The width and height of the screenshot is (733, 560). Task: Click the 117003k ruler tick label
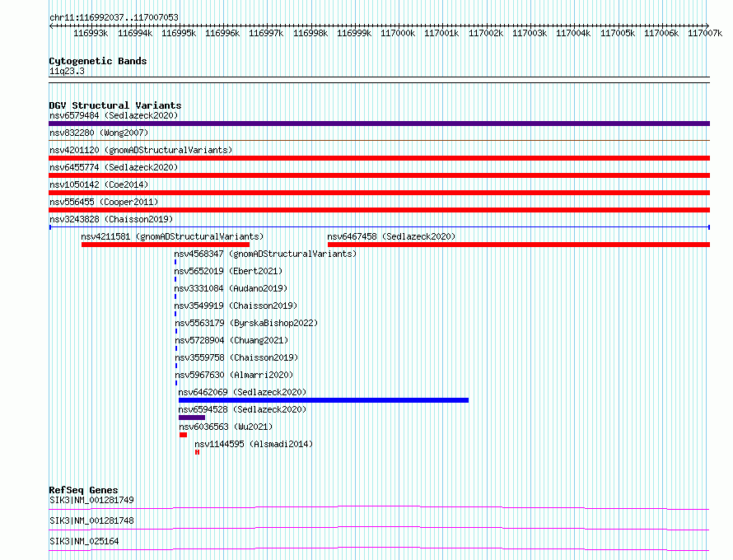(530, 33)
